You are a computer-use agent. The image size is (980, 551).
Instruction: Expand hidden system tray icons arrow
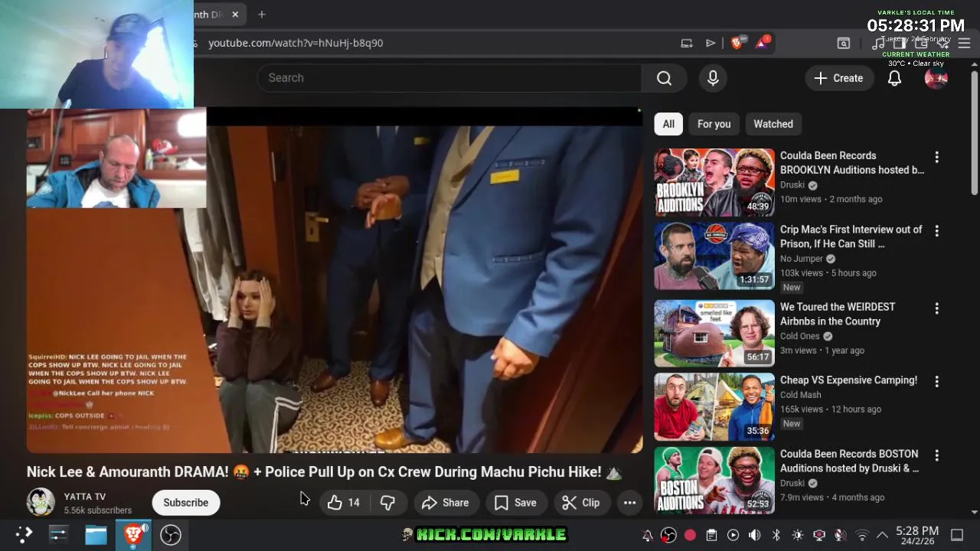[x=882, y=535]
